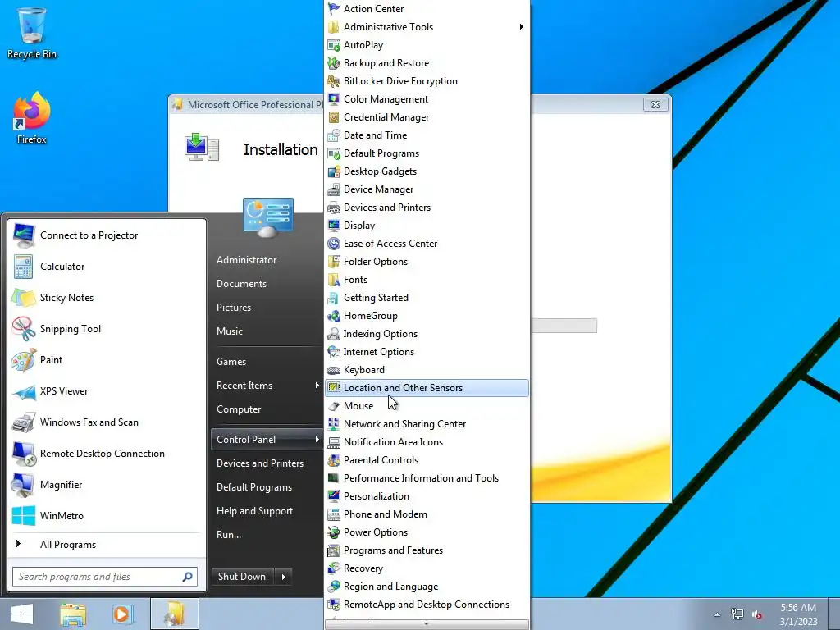The image size is (840, 630).
Task: Open Date and Time icon
Action: click(334, 135)
